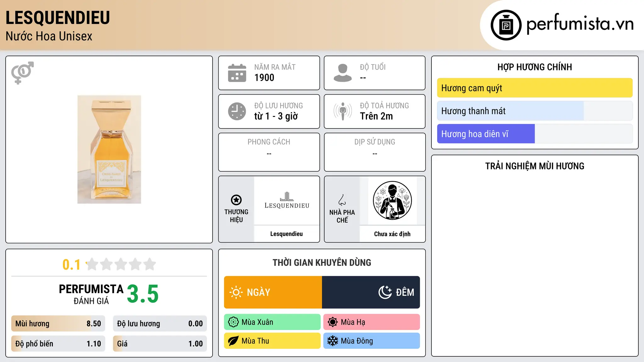
Task: Click the sillage value Trên 2m
Action: click(x=376, y=116)
